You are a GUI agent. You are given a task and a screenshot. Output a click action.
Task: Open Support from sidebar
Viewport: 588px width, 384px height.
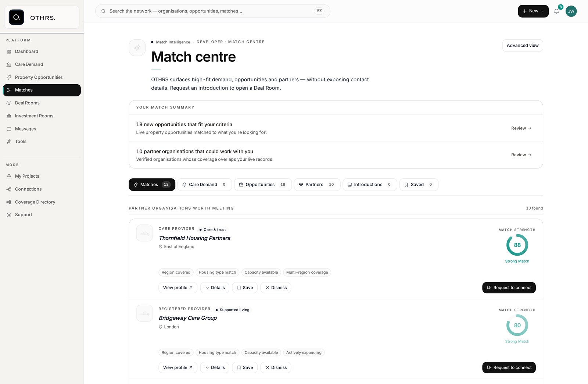click(42, 215)
